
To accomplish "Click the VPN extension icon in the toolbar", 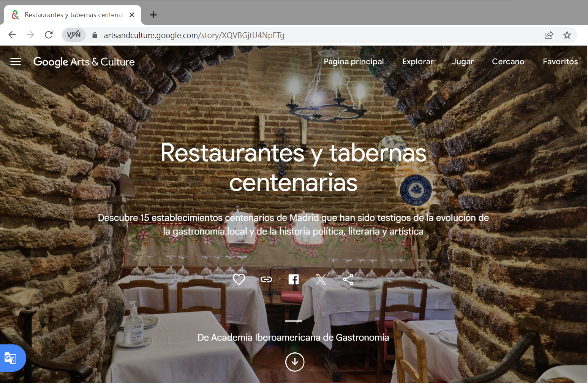I will point(74,35).
